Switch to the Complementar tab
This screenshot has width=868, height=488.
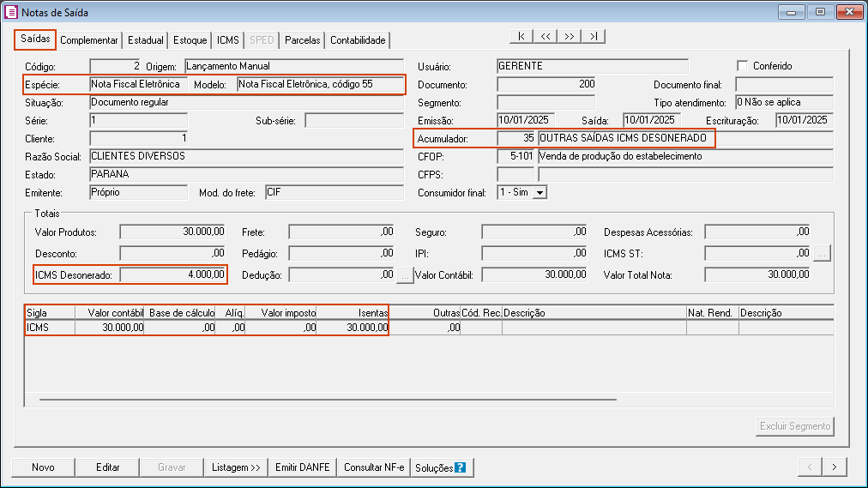tap(89, 40)
